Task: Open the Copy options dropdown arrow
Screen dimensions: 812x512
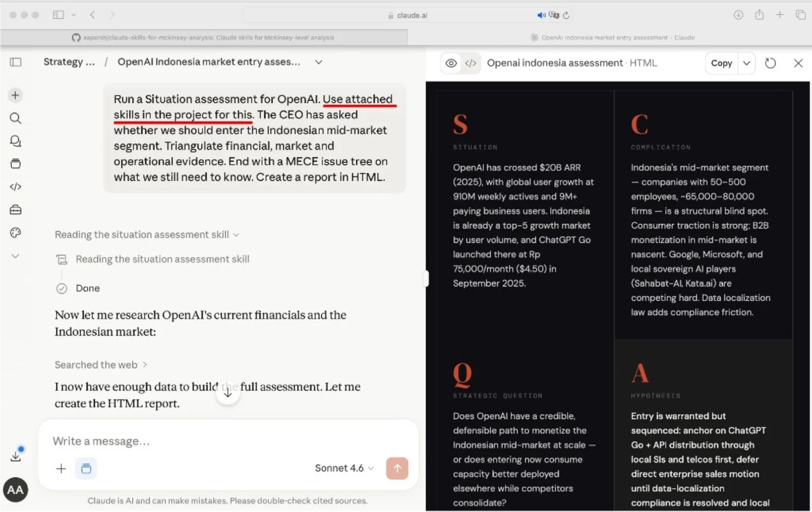Action: click(x=747, y=63)
